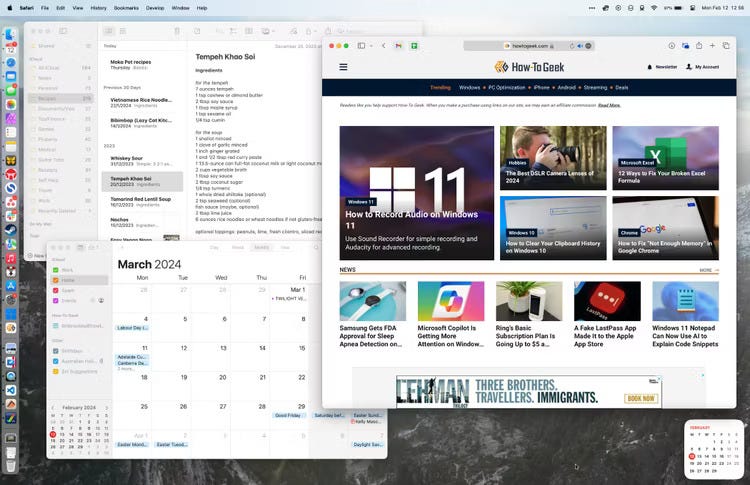Click the Newsletter bell icon
This screenshot has height=485, width=750.
[649, 67]
